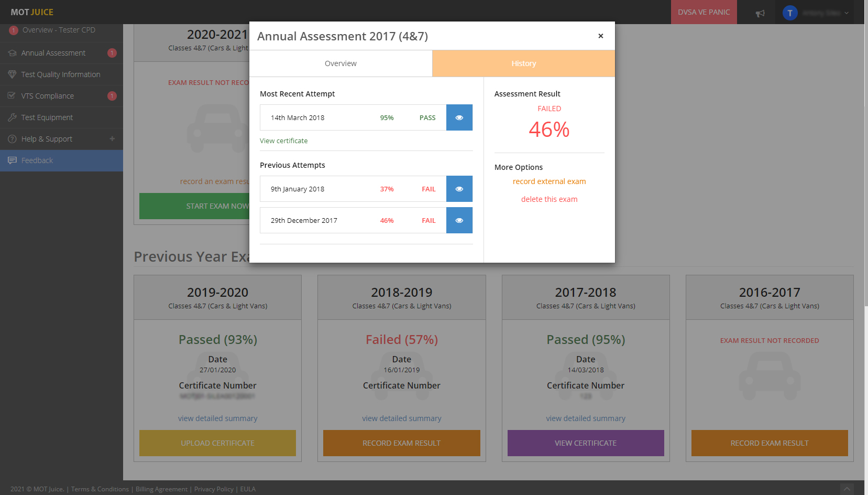Open 2017-2018 view detailed summary link
Viewport: 868px width, 495px height.
pyautogui.click(x=586, y=418)
